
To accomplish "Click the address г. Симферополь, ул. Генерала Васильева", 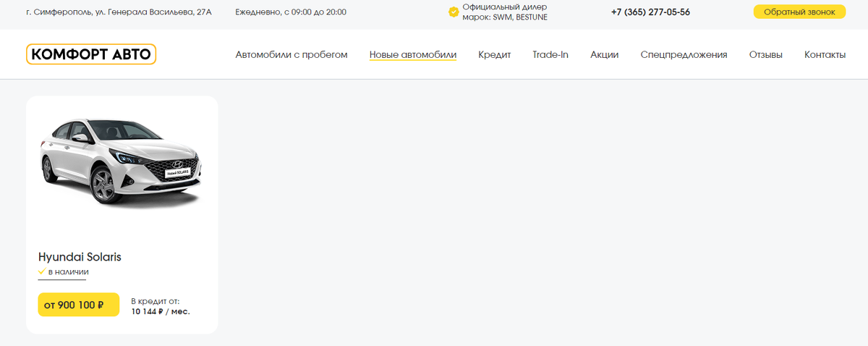I will pos(119,12).
